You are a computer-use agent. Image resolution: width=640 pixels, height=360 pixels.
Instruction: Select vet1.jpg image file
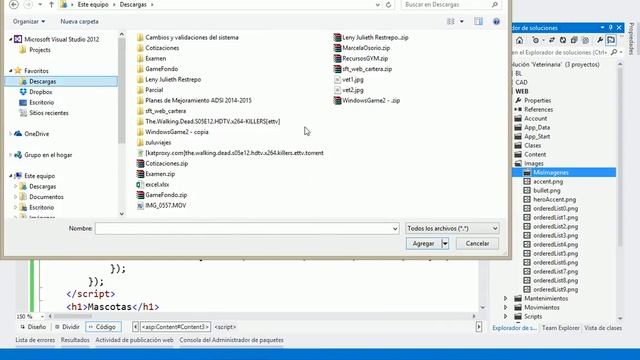(349, 80)
